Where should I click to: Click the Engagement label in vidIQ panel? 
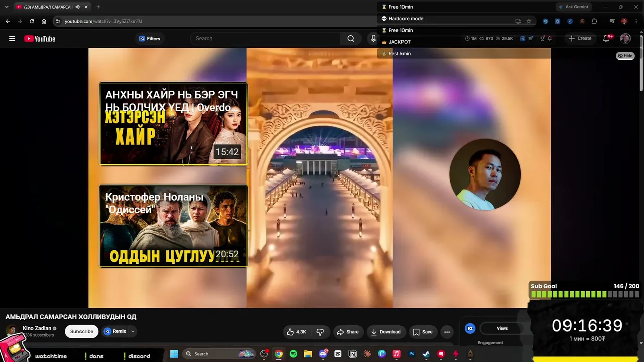[491, 343]
